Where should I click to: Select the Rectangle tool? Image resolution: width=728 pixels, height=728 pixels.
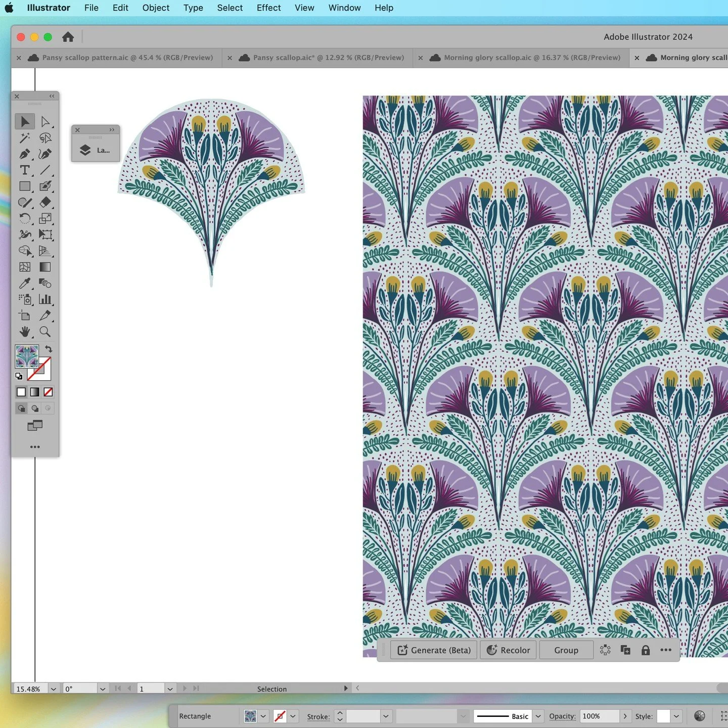click(x=25, y=186)
